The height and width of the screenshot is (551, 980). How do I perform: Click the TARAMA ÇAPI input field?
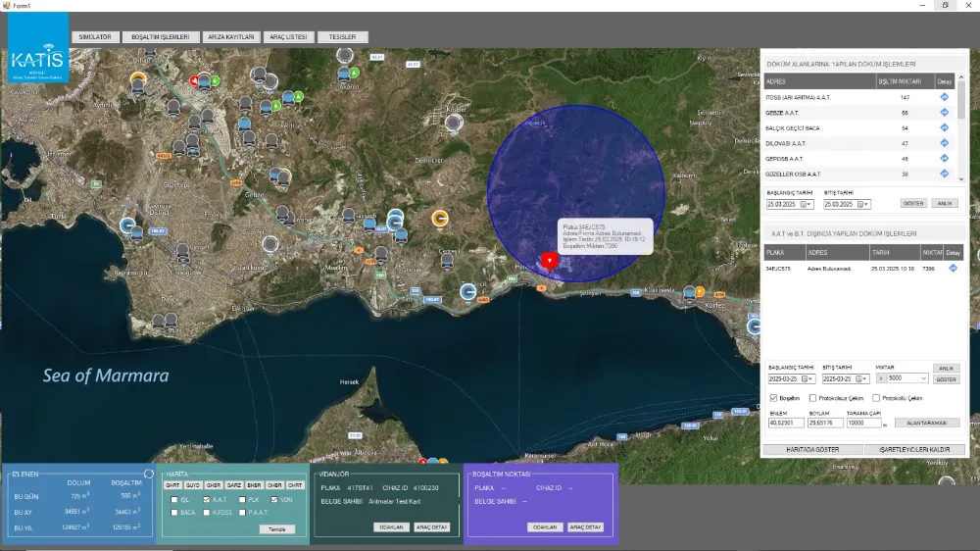[x=863, y=423]
